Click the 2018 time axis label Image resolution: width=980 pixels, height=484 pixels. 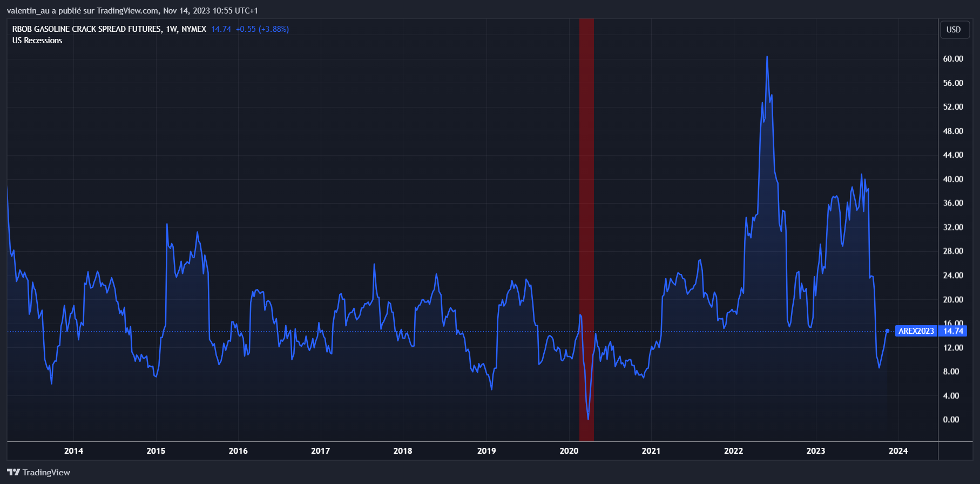point(403,451)
